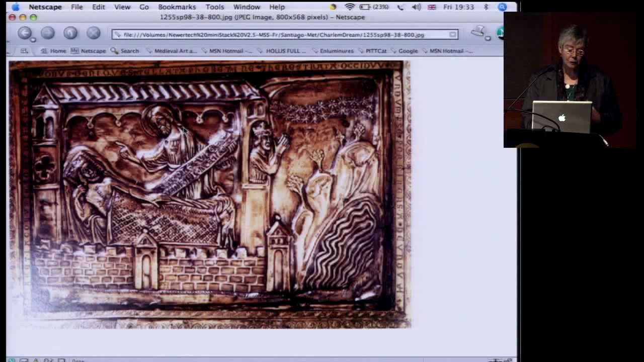The width and height of the screenshot is (644, 362).
Task: Click the Print toolbar icon
Action: [x=478, y=32]
